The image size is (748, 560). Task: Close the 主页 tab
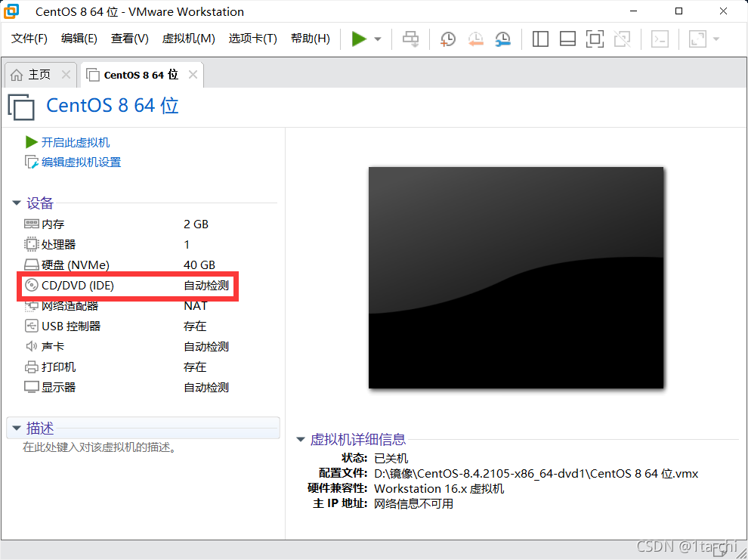(66, 74)
